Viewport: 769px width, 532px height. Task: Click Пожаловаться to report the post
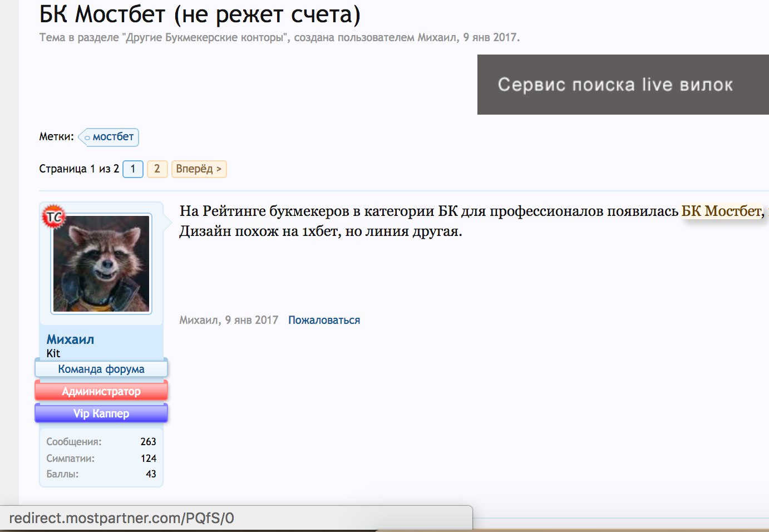click(x=324, y=320)
